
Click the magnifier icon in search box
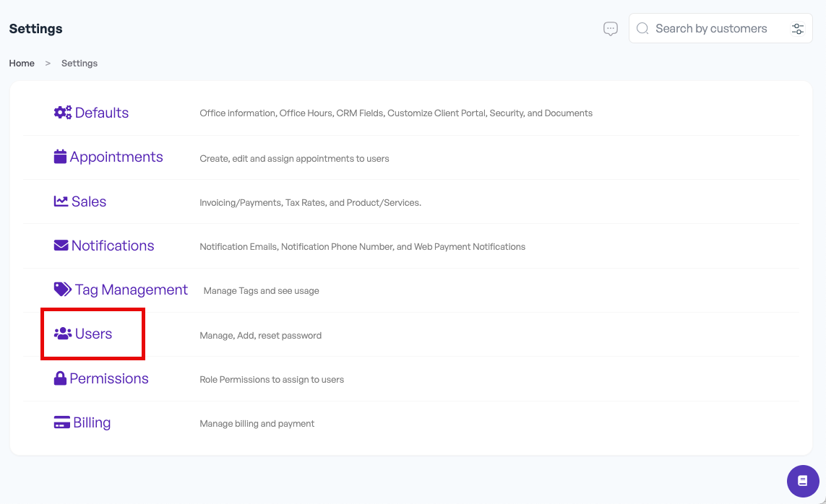pyautogui.click(x=642, y=28)
